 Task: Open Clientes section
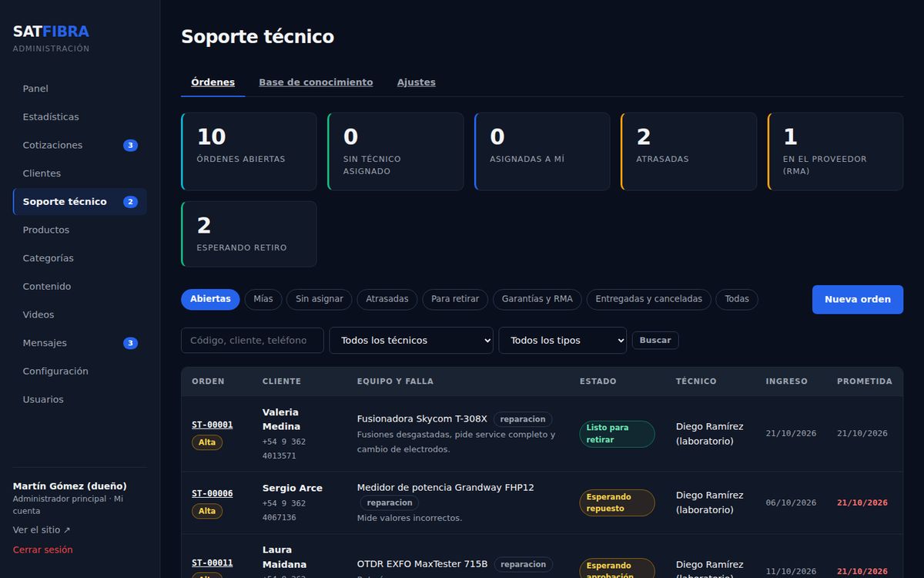[79, 173]
